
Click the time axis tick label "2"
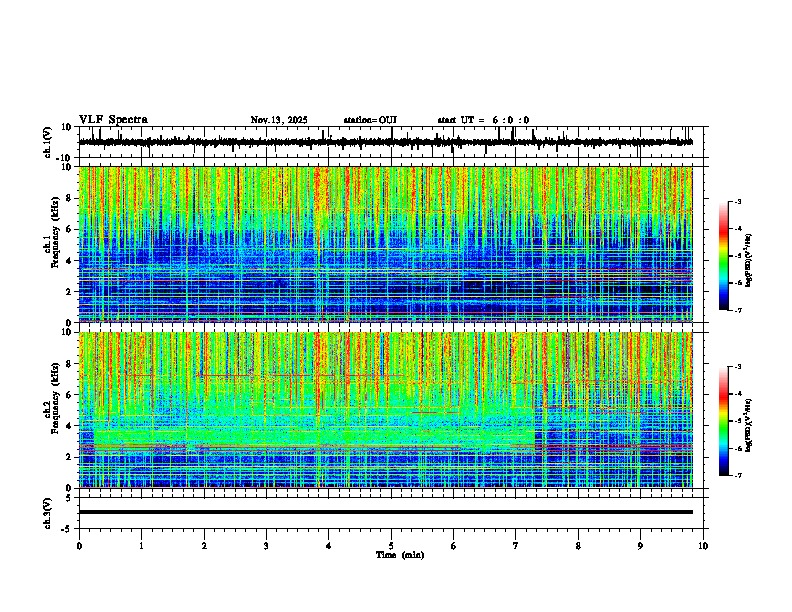pos(204,546)
